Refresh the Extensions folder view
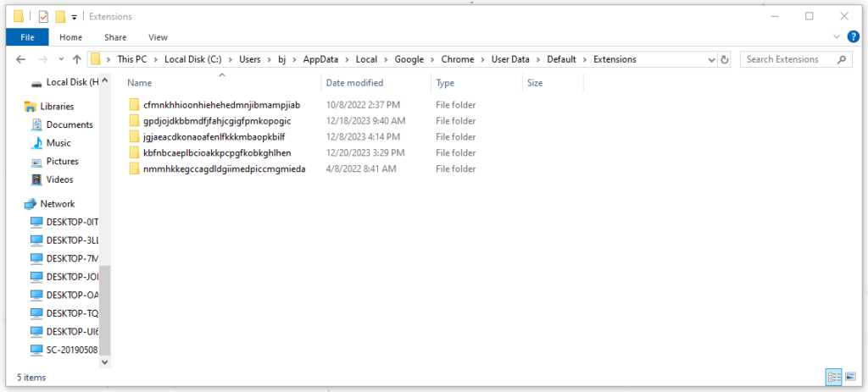The image size is (868, 392). point(725,59)
